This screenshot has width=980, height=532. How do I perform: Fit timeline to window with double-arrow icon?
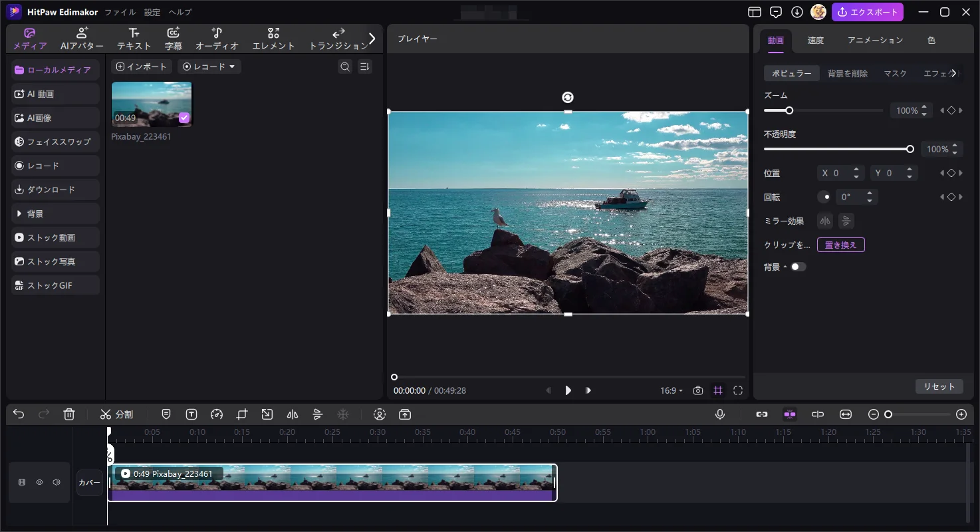pos(846,414)
